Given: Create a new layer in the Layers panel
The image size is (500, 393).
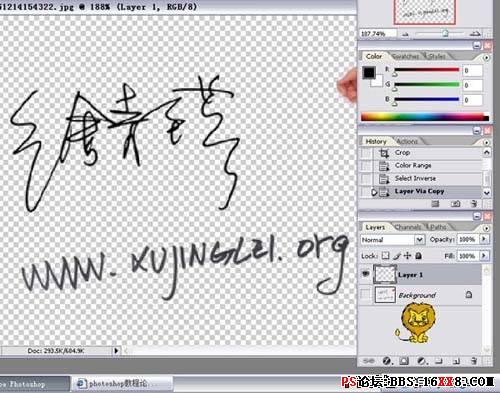Looking at the screenshot, I should 457,361.
